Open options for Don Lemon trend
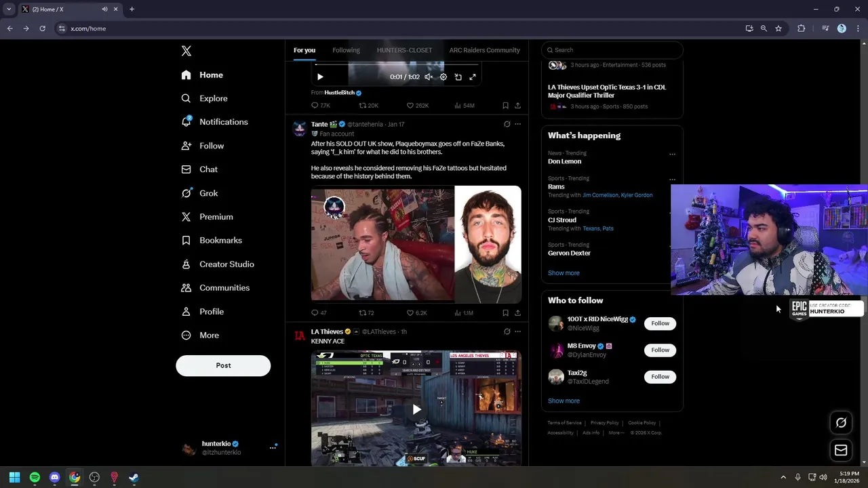868x488 pixels. 672,154
